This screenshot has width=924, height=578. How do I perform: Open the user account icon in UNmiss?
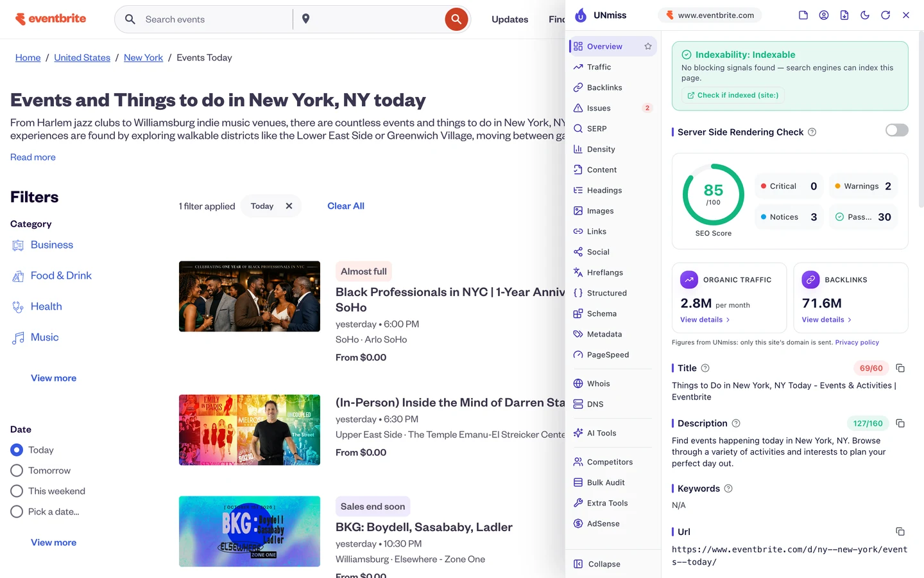tap(824, 15)
